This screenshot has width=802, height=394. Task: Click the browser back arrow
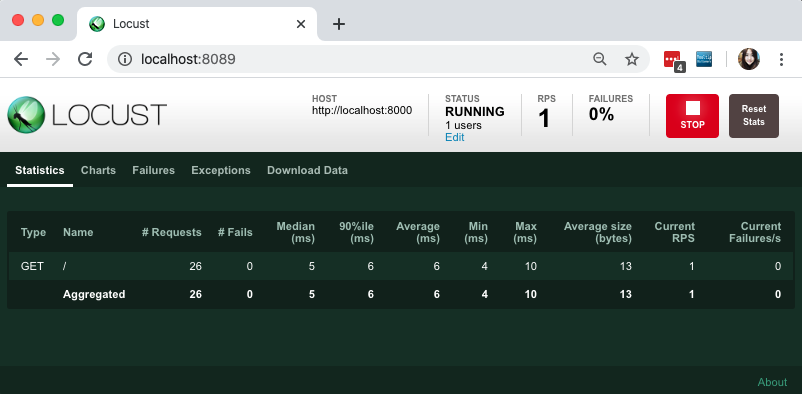[21, 59]
